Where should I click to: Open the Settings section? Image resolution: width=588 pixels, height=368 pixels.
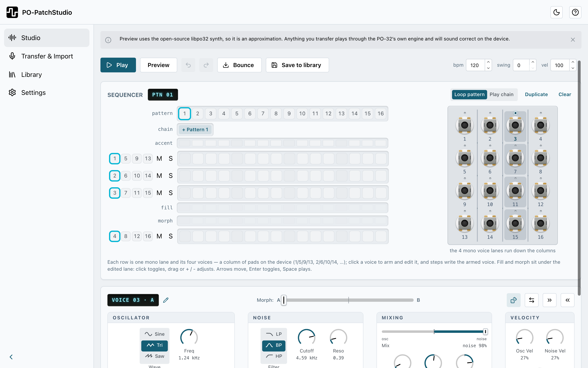[47, 92]
